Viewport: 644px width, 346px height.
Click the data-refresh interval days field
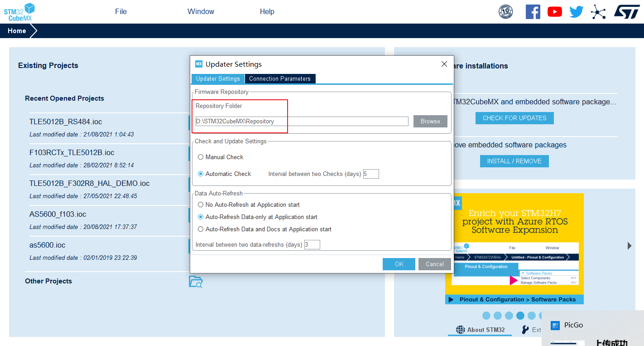click(312, 245)
